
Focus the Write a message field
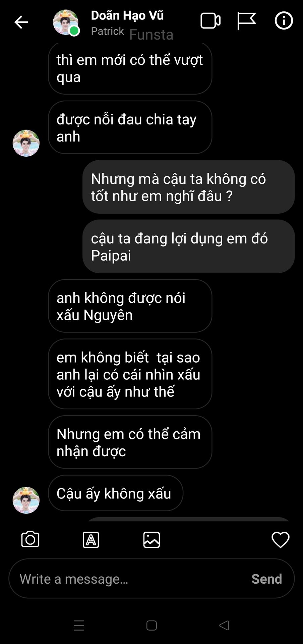(151, 578)
